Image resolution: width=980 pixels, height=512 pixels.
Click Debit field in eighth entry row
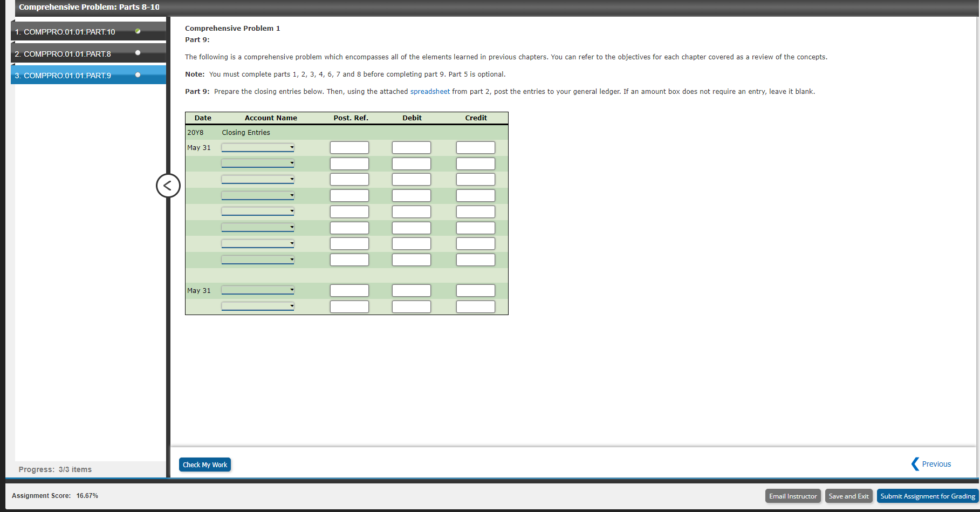[412, 260]
